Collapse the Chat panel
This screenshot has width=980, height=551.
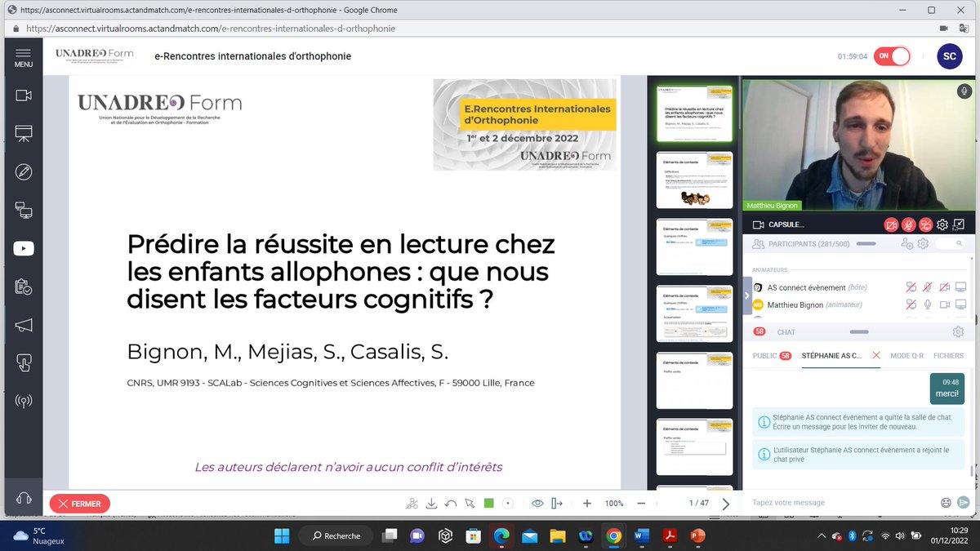857,331
